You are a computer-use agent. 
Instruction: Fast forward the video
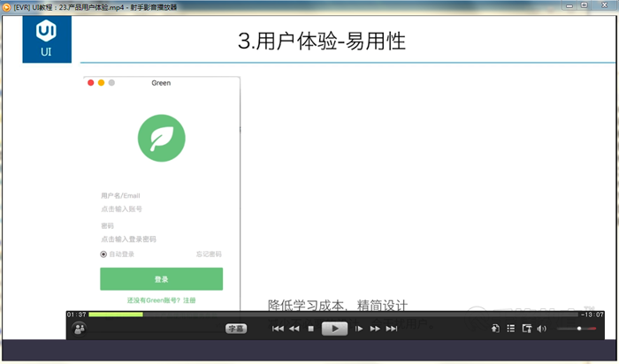point(375,329)
